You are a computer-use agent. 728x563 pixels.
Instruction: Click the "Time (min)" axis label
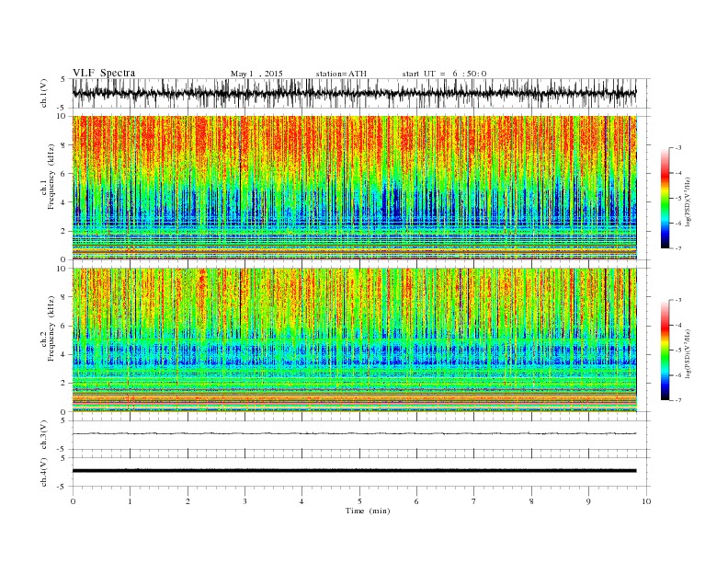(368, 511)
